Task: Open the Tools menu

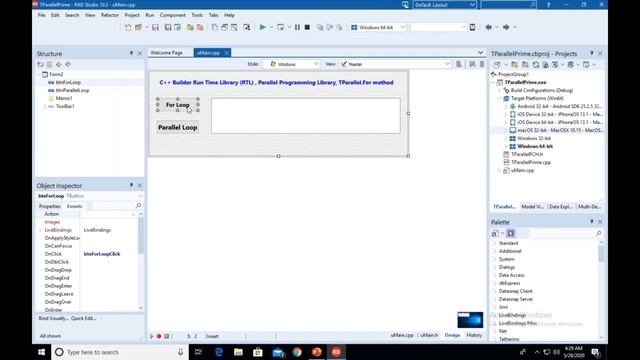Action: pos(197,15)
